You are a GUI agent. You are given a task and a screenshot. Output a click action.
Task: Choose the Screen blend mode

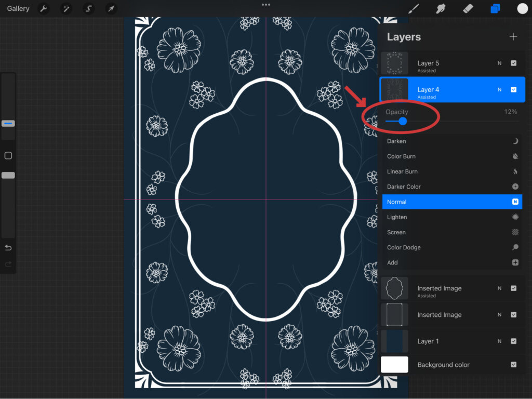tap(396, 232)
